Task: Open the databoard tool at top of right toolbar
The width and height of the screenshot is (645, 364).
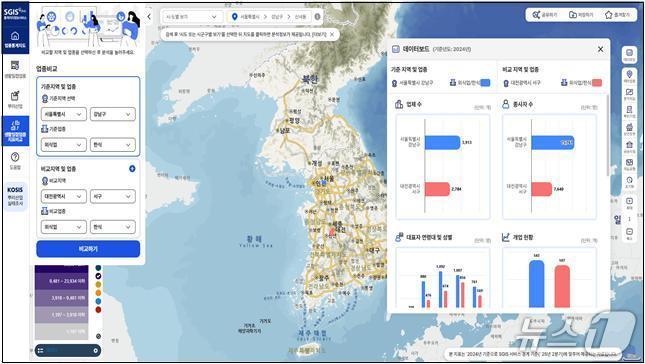Action: pos(629,55)
